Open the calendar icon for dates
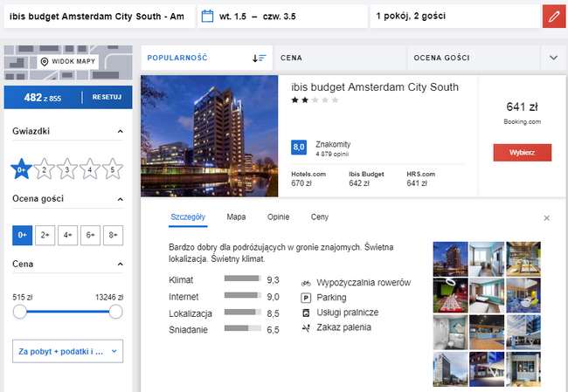This screenshot has width=568, height=392. 207,17
